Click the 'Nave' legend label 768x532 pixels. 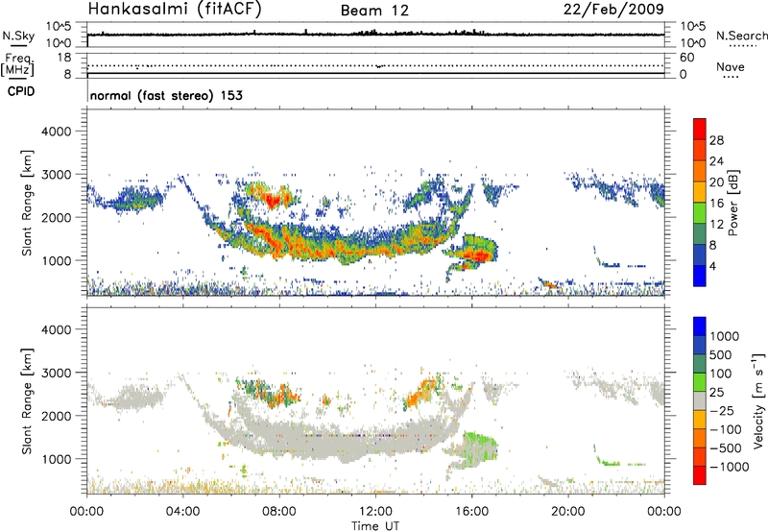[x=730, y=66]
